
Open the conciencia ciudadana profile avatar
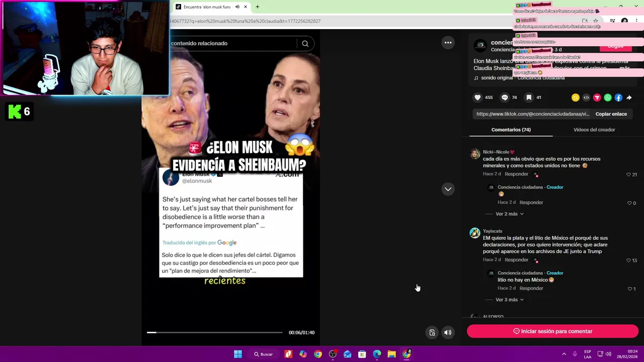tap(480, 45)
